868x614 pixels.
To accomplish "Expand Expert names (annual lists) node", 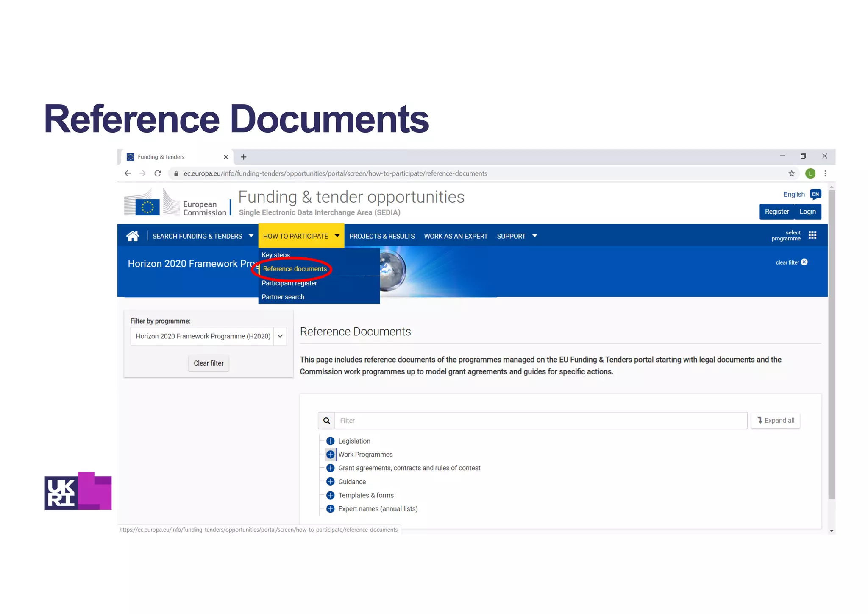I will [x=331, y=509].
